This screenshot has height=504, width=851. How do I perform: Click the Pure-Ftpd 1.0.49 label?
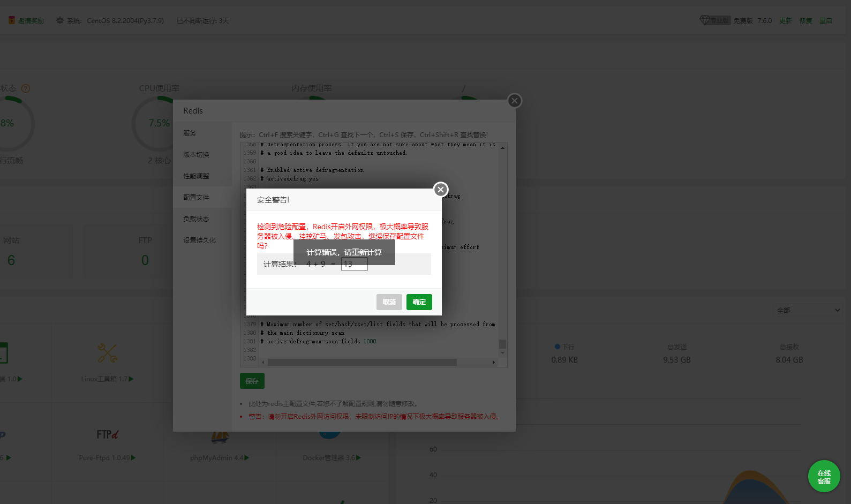[104, 457]
